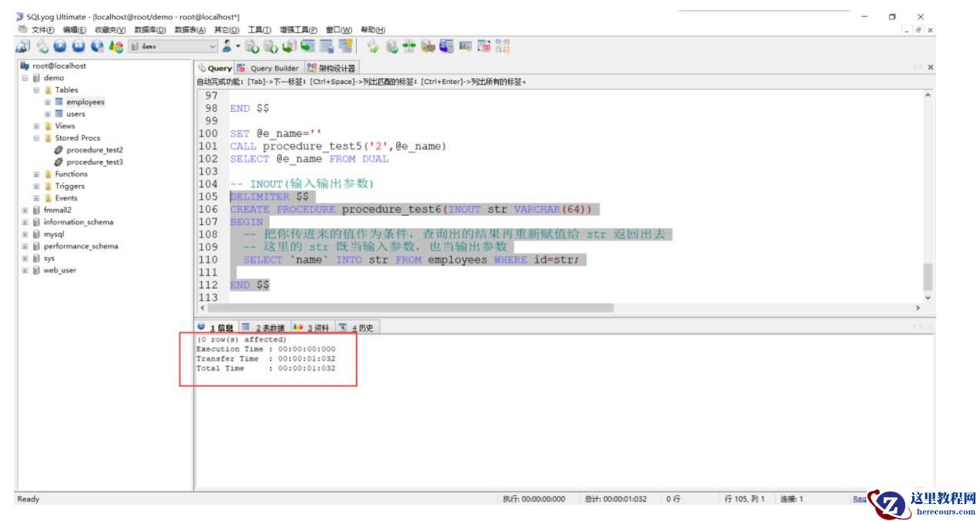This screenshot has height=521, width=980.
Task: Click the last toolbar icon on the right
Action: (x=502, y=47)
